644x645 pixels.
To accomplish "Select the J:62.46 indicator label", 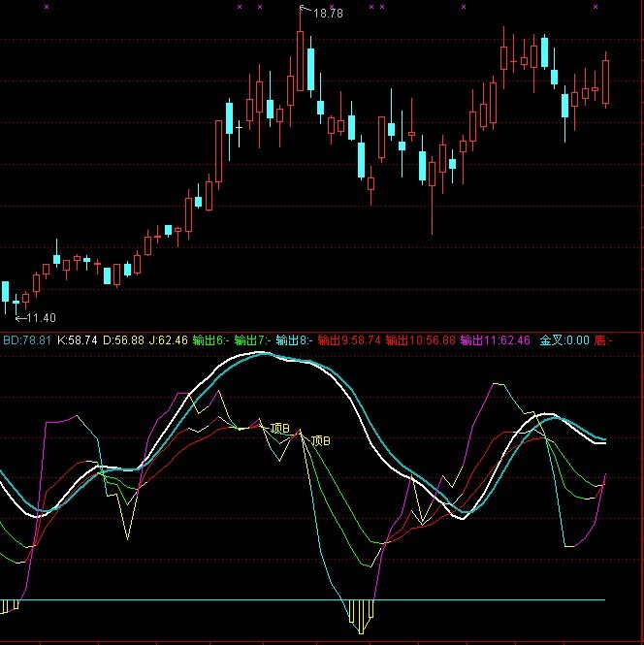I will (168, 340).
